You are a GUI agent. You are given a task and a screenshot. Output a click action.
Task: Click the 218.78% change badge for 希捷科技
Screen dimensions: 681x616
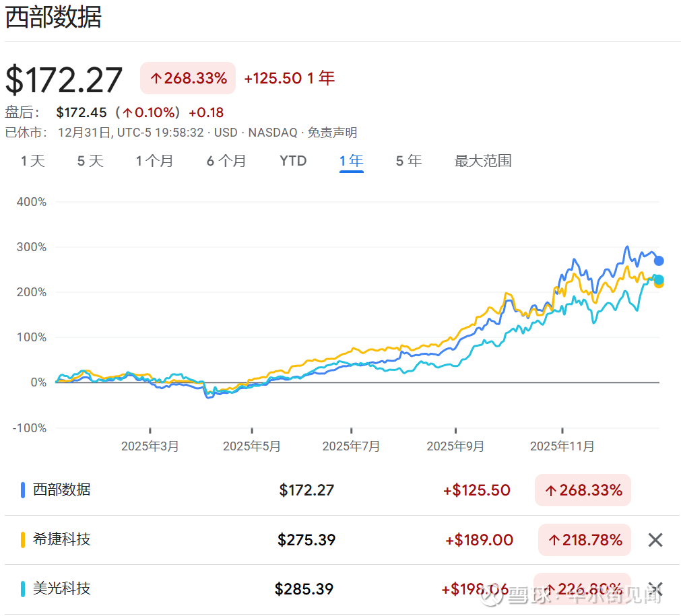[584, 540]
